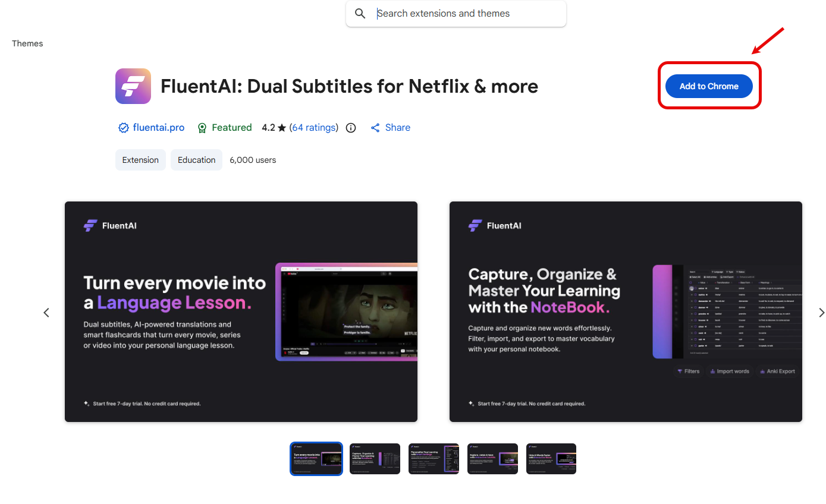Select the first carousel thumbnail

pyautogui.click(x=316, y=459)
